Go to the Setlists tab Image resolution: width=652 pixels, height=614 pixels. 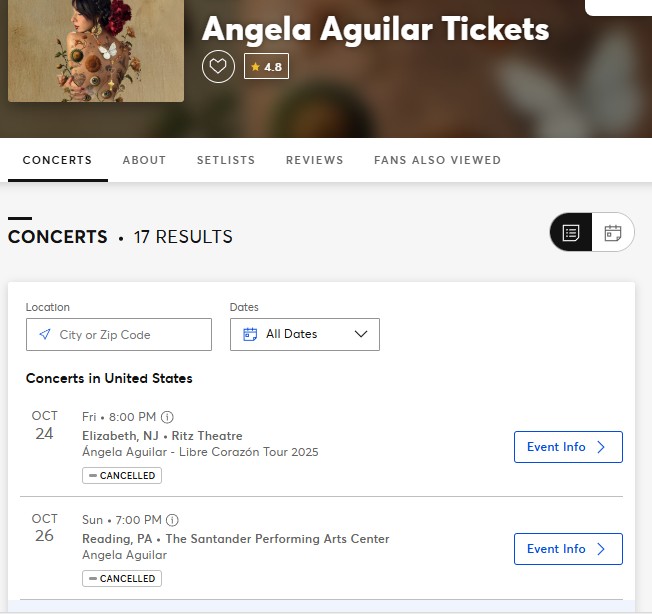226,160
